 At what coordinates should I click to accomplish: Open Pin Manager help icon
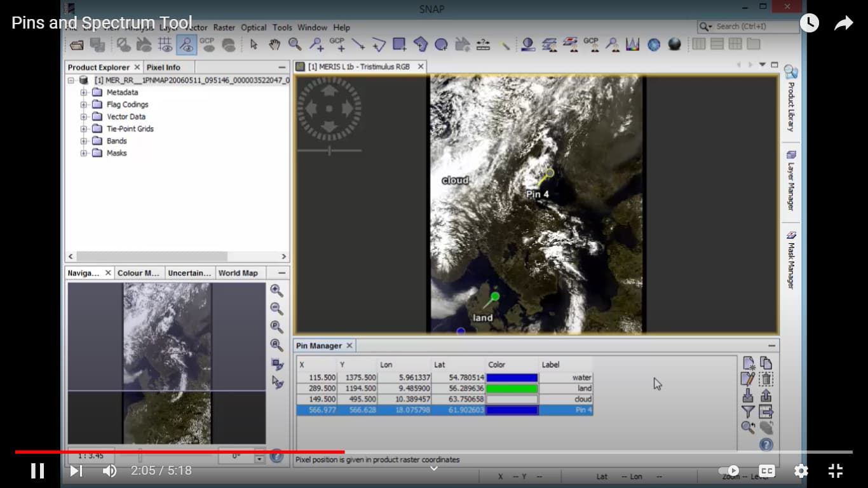coord(766,445)
